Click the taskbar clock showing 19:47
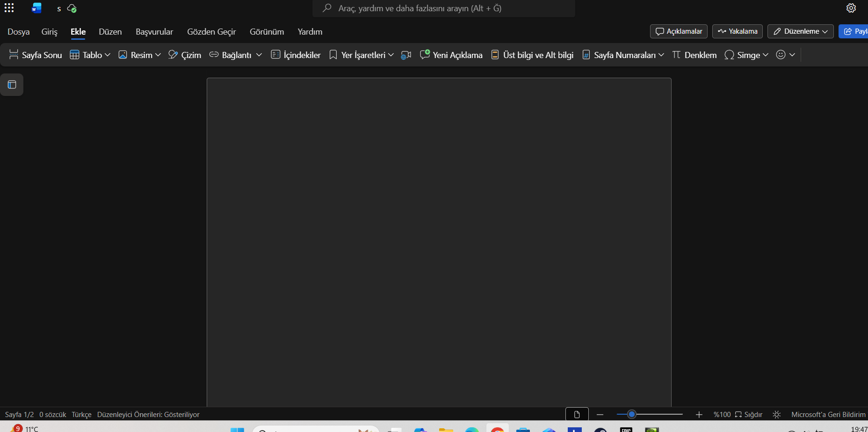This screenshot has height=432, width=868. point(859,429)
